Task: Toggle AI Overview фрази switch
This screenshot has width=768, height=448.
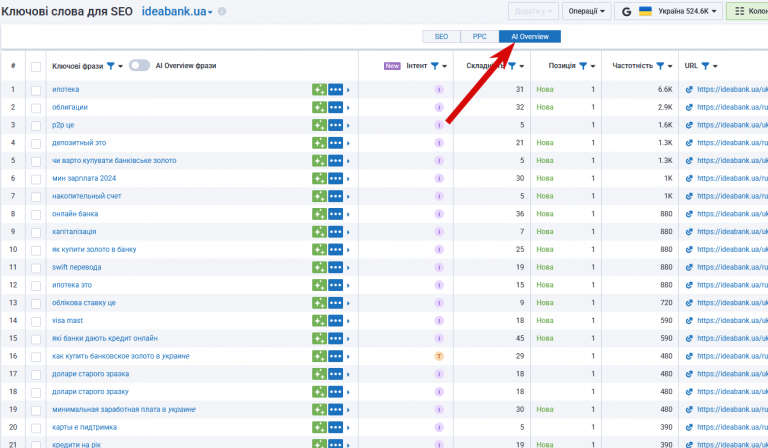Action: [139, 66]
